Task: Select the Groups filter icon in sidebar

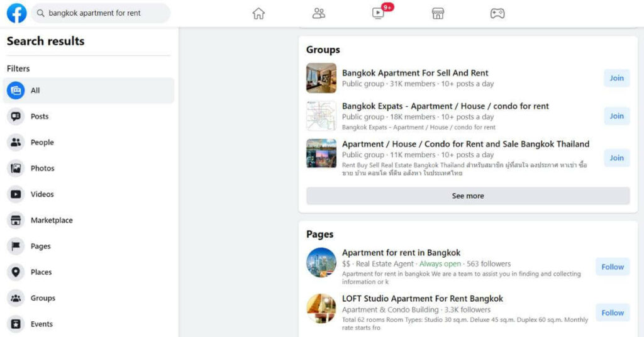Action: click(16, 298)
